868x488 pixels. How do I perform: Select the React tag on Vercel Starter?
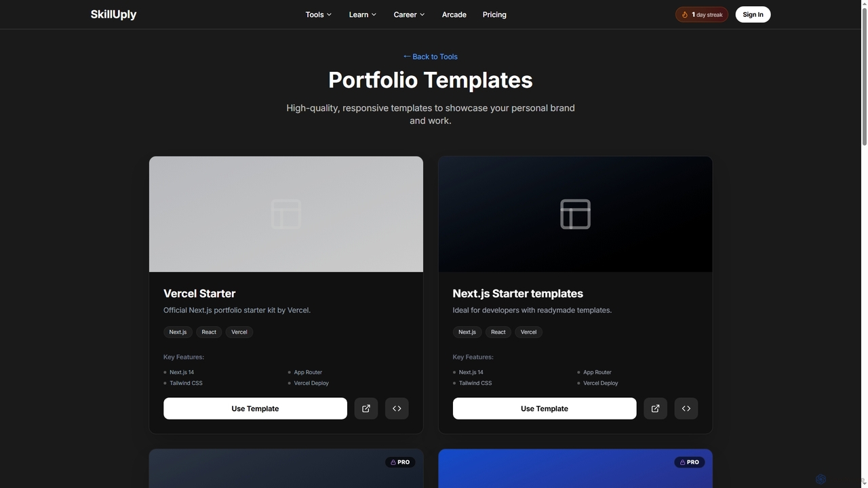click(209, 332)
